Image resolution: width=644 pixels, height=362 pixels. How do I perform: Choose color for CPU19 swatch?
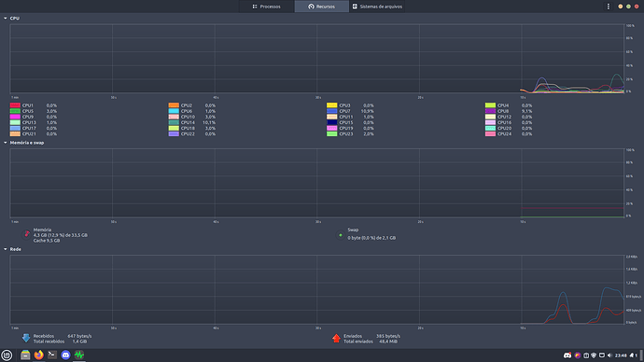(332, 129)
